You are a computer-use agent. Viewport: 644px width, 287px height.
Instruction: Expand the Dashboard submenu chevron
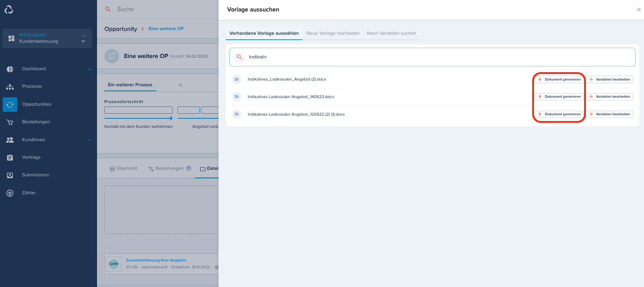89,69
